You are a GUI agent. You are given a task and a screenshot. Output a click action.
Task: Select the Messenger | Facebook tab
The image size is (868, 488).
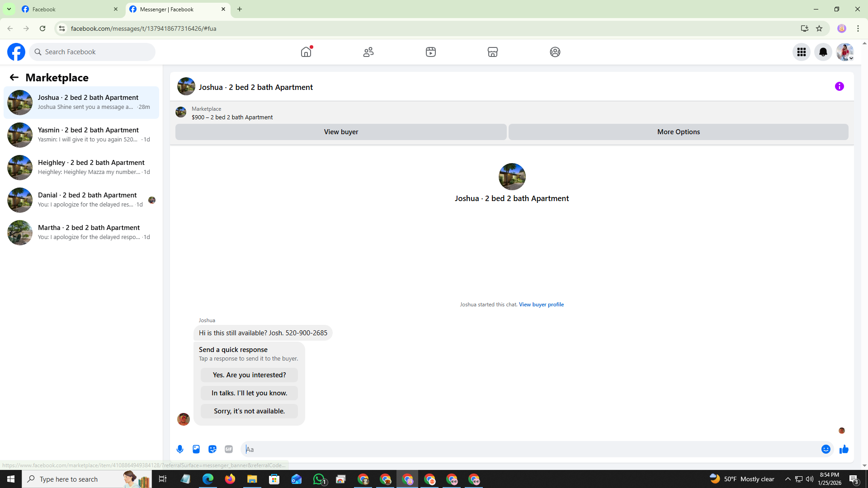[x=178, y=9]
